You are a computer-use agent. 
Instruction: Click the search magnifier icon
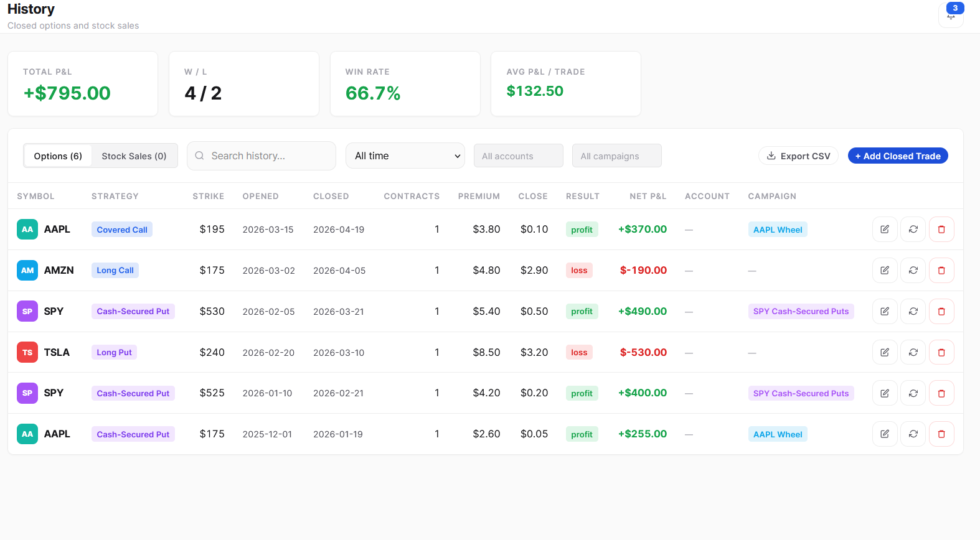click(199, 156)
